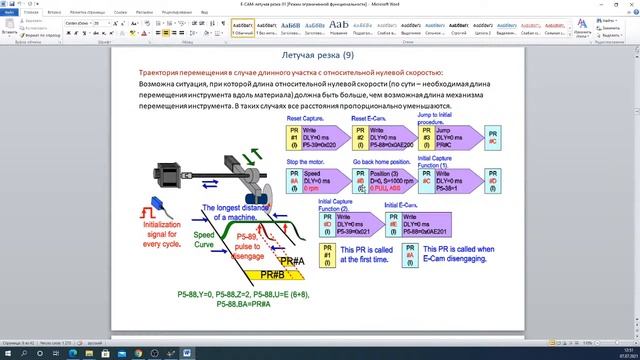
Task: Center align the text
Action: (x=166, y=33)
